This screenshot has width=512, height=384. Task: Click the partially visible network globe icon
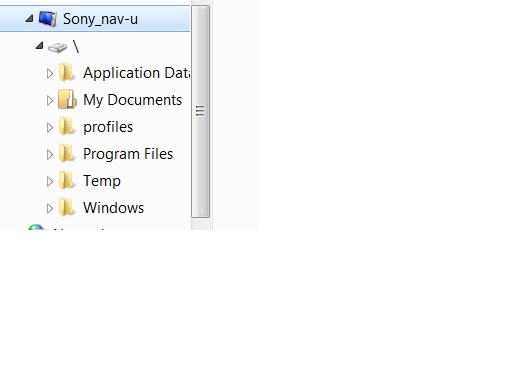36,227
